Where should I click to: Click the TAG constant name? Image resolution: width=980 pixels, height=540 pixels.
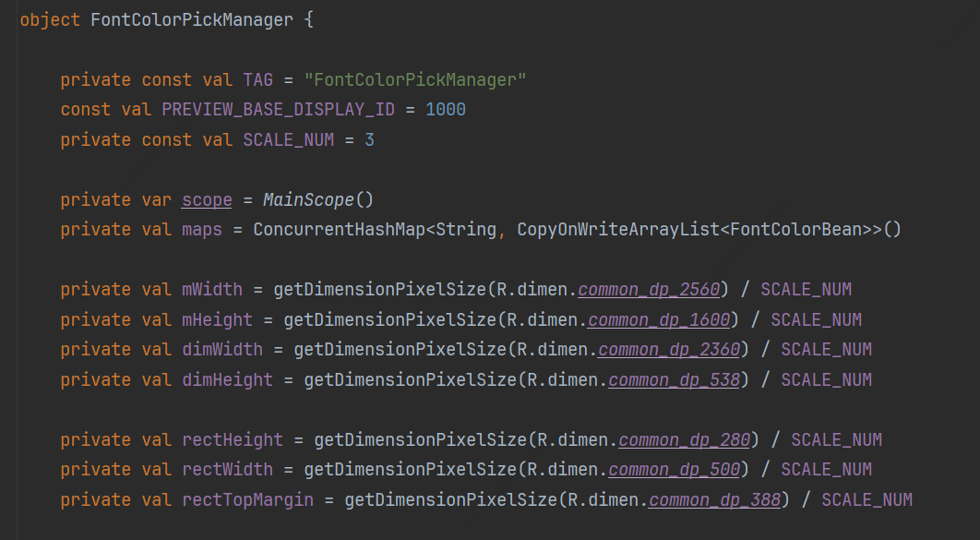[x=257, y=80]
